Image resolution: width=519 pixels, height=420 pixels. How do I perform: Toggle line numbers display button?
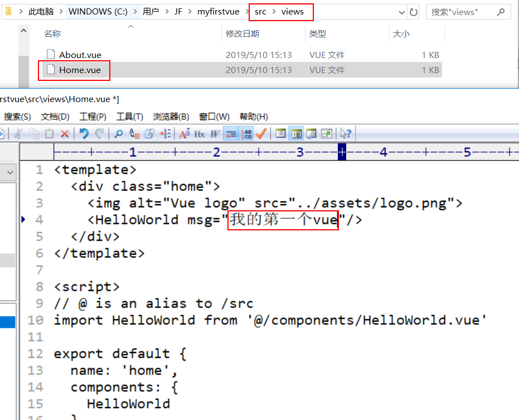246,134
